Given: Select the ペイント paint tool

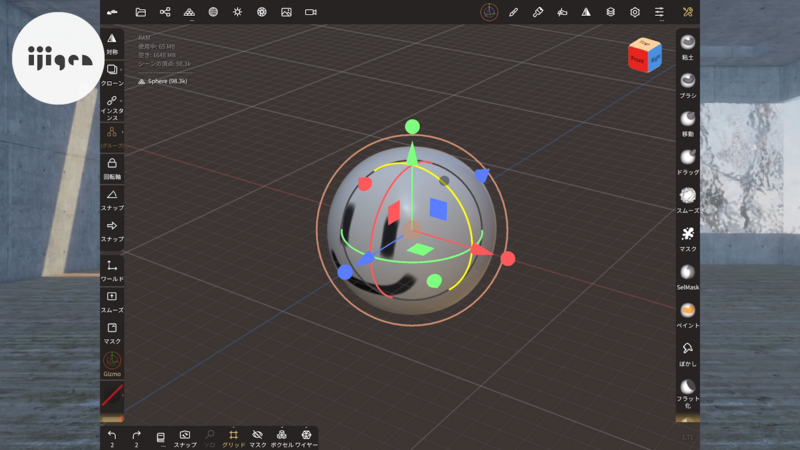Looking at the screenshot, I should pos(688,315).
